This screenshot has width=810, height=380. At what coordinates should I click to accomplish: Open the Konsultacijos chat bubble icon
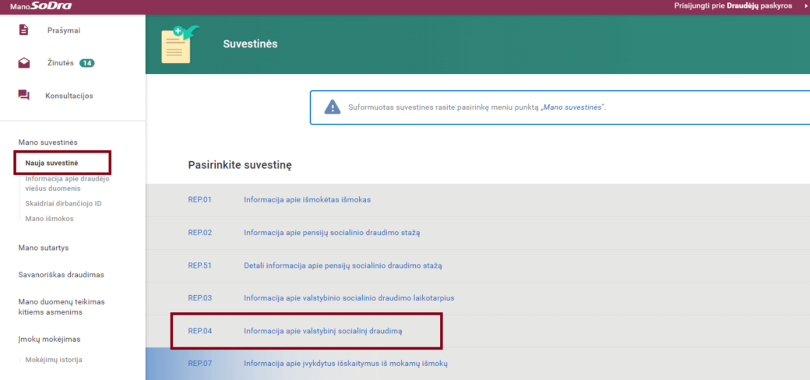[24, 96]
